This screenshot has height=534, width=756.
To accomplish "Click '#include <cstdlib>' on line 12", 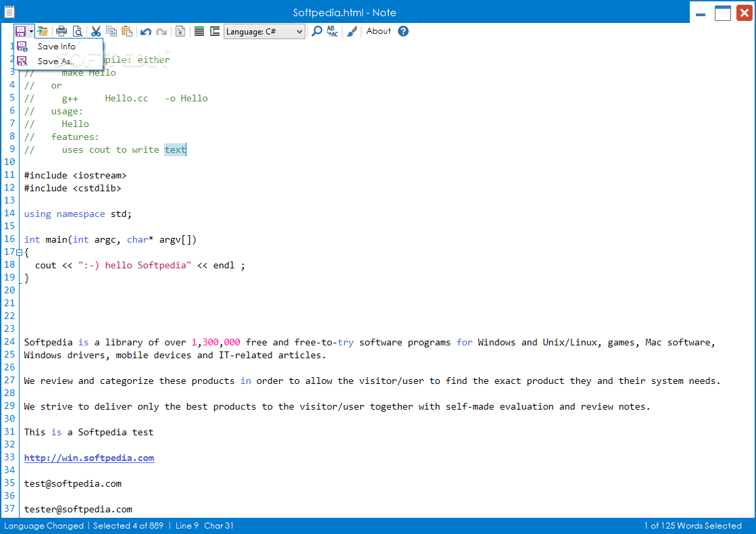I will click(72, 188).
